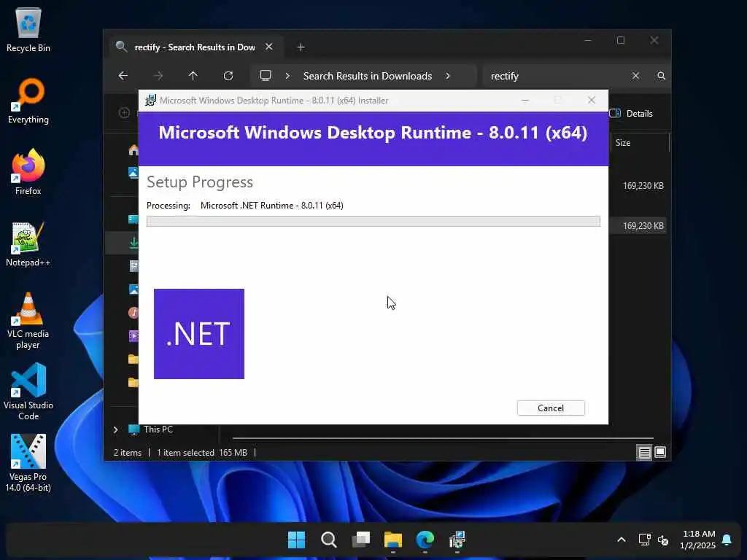Expand chevron after PC icon in address bar
747x560 pixels.
(x=287, y=76)
